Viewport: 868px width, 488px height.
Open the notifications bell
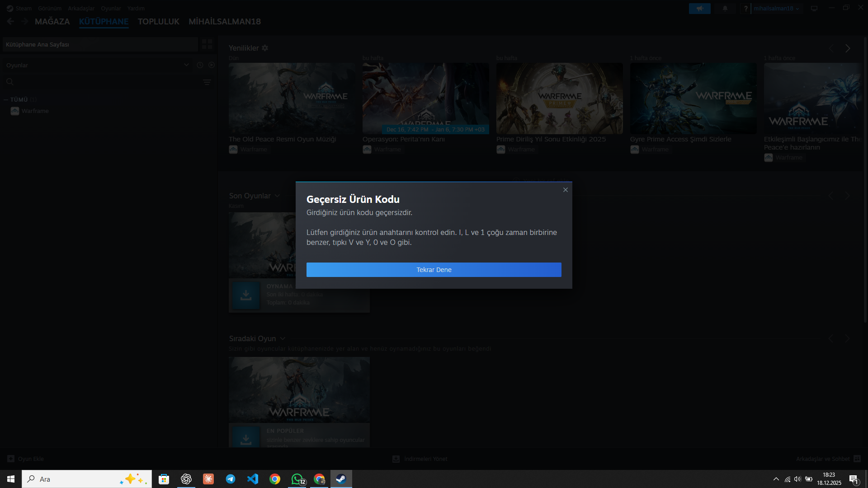(725, 8)
